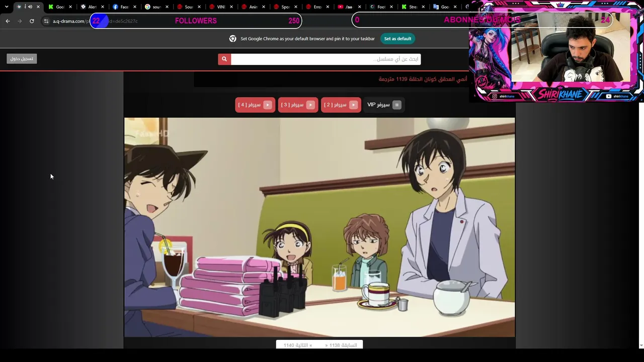Reload the page with the refresh icon

[32, 21]
